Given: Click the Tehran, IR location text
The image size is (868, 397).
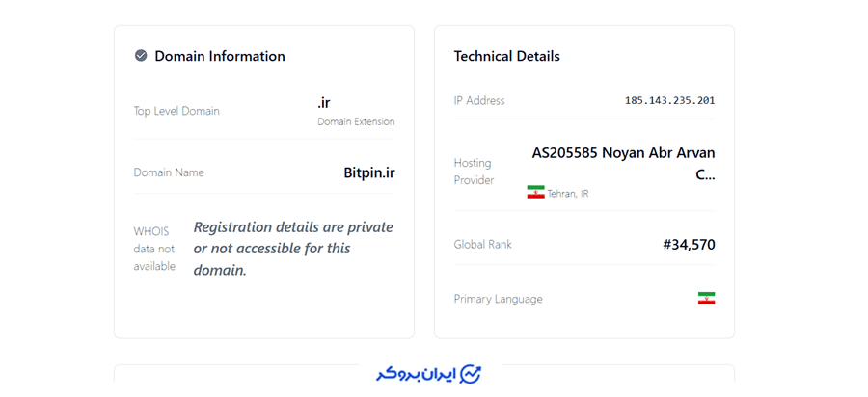Looking at the screenshot, I should pyautogui.click(x=568, y=194).
